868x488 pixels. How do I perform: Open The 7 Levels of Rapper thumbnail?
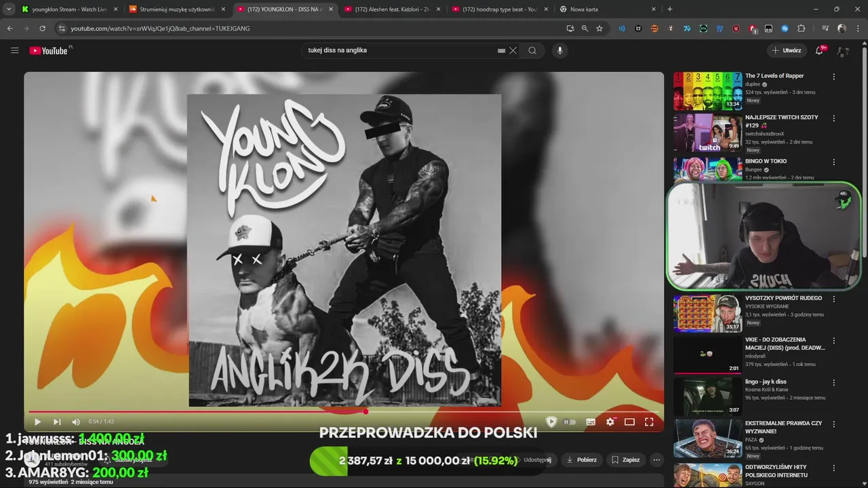tap(707, 91)
